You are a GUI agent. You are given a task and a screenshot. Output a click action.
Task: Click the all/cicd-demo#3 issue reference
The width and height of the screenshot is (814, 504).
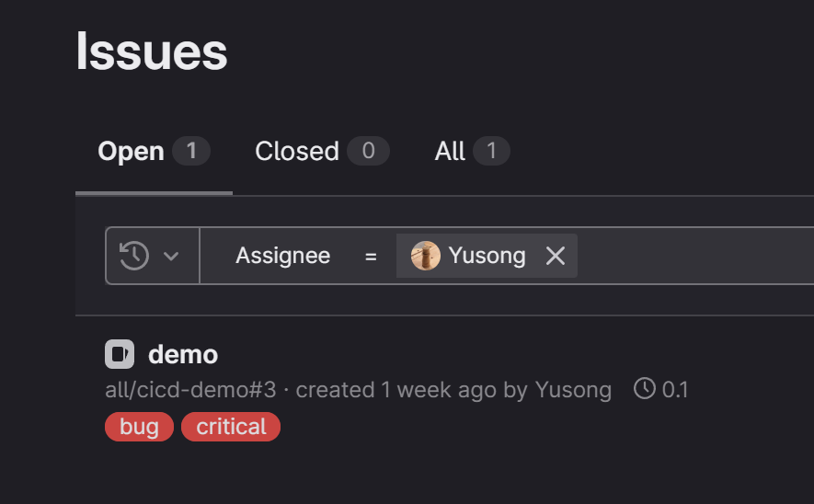pos(190,390)
